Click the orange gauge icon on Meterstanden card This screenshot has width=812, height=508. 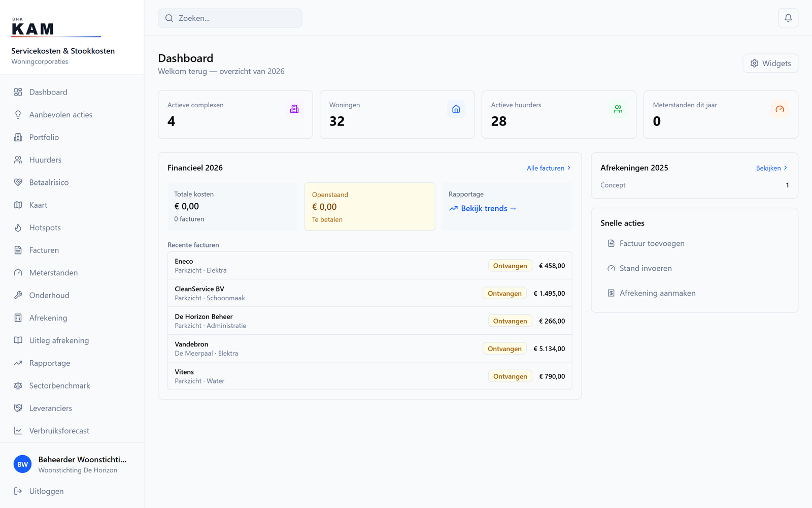(780, 109)
